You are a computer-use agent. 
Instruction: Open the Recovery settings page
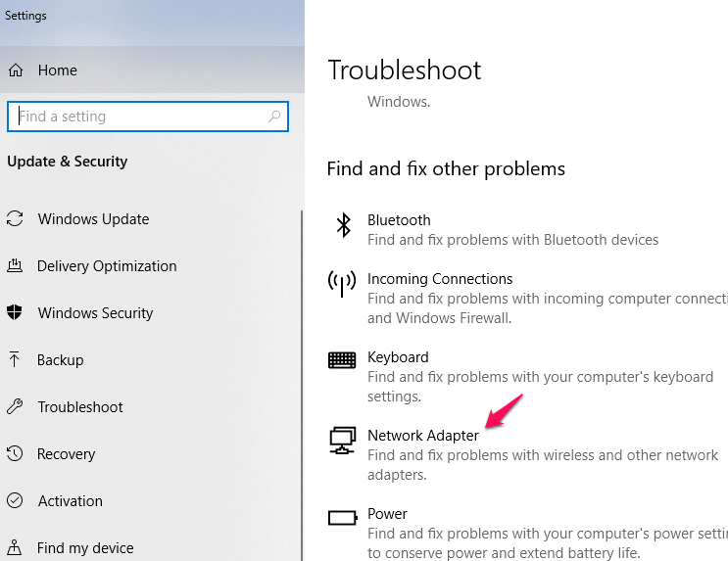point(66,454)
